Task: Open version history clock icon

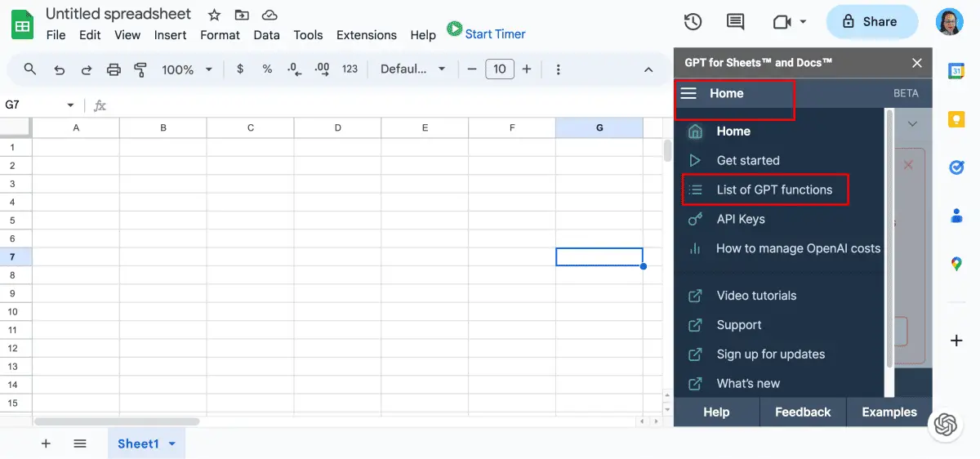Action: pos(693,22)
